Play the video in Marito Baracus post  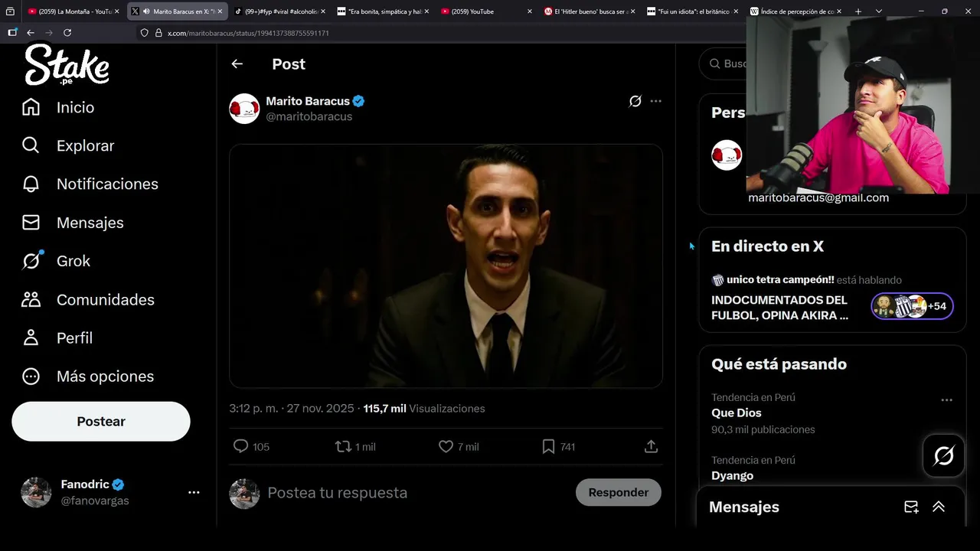coord(446,266)
